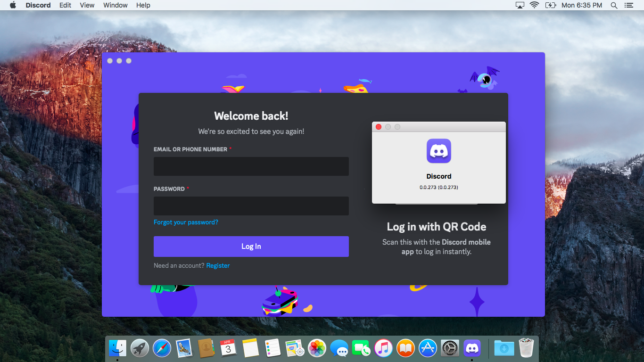644x362 pixels.
Task: Focus the Password field
Action: [251, 206]
